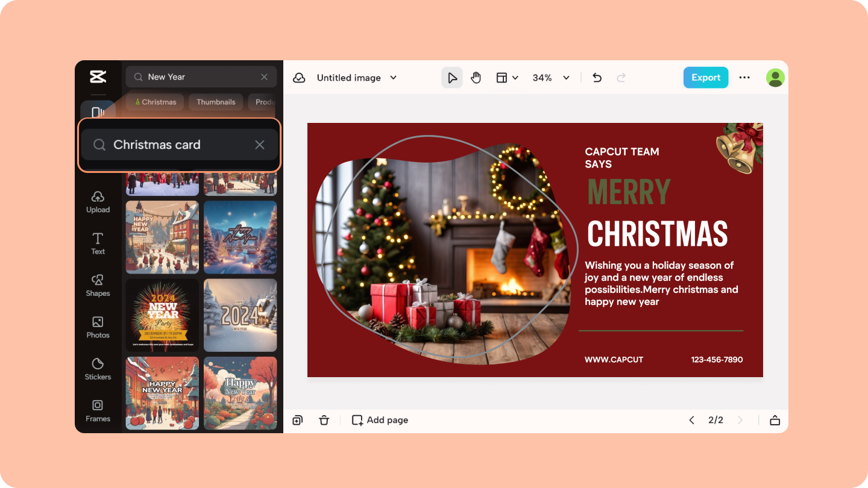The image size is (868, 488).
Task: Open the Text tool panel
Action: pos(98,243)
